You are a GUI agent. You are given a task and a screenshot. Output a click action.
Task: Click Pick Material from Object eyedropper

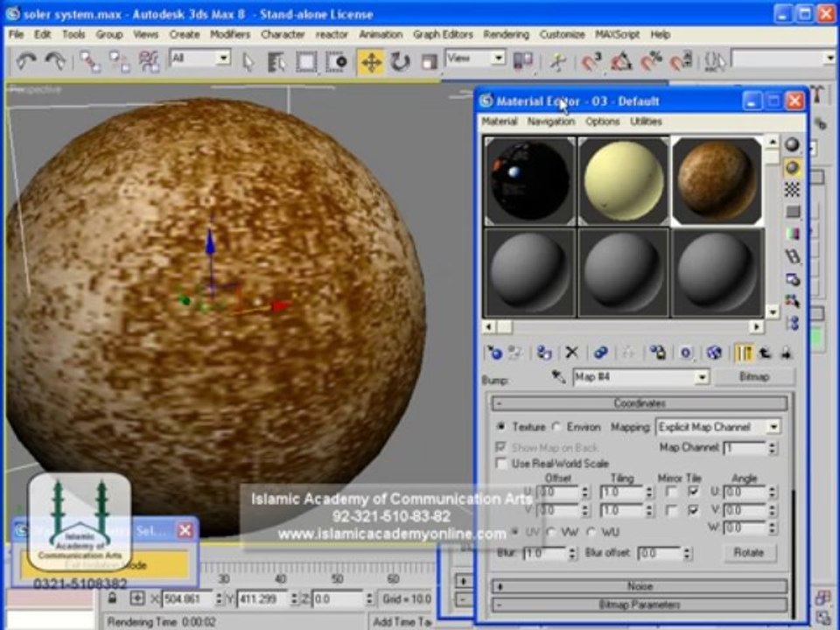pyautogui.click(x=558, y=376)
